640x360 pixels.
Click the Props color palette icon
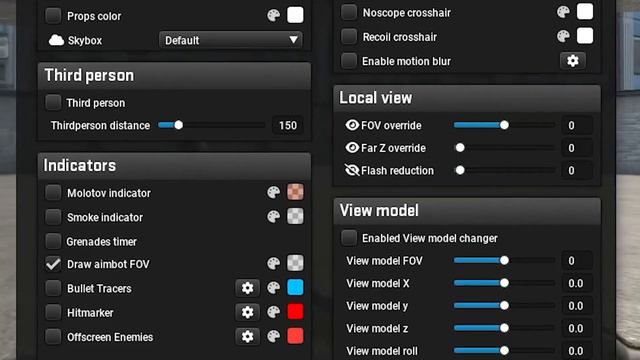click(x=273, y=16)
